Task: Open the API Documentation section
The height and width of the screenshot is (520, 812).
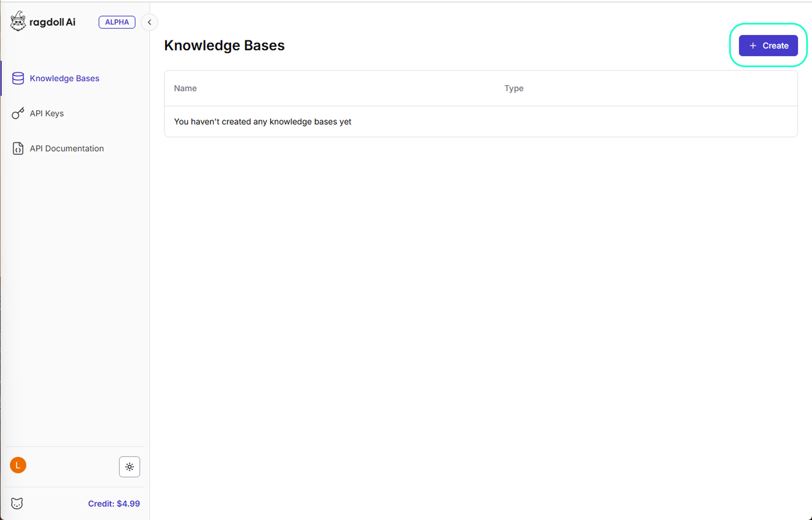Action: (x=67, y=149)
